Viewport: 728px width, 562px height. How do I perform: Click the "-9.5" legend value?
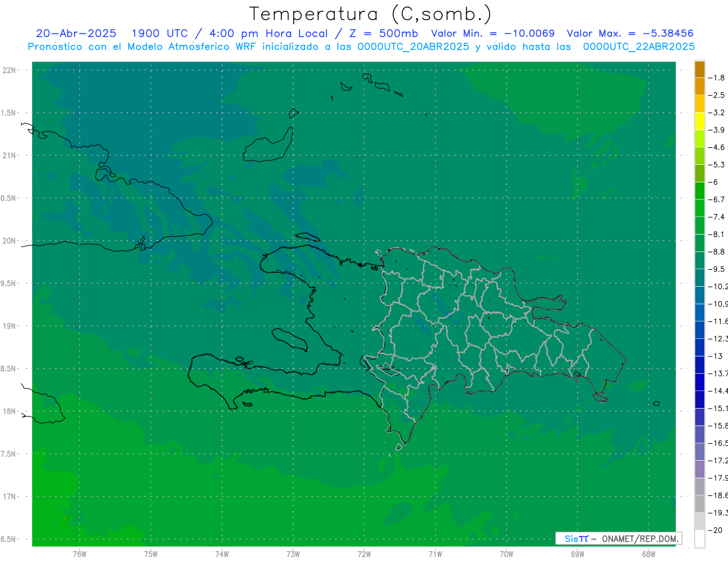tap(717, 269)
